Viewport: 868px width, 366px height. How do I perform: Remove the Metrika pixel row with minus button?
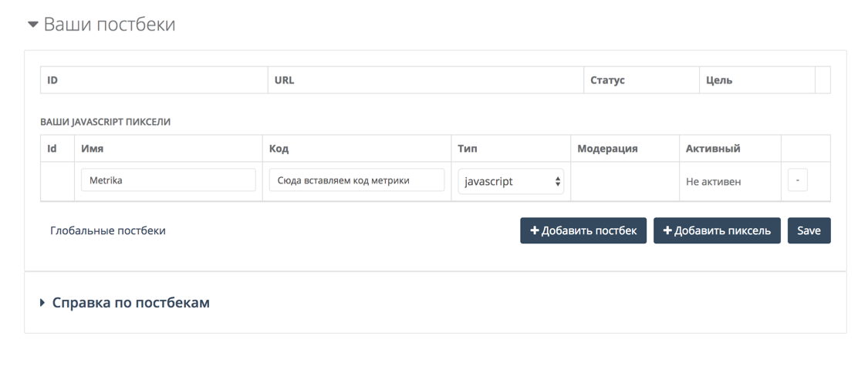click(x=797, y=181)
